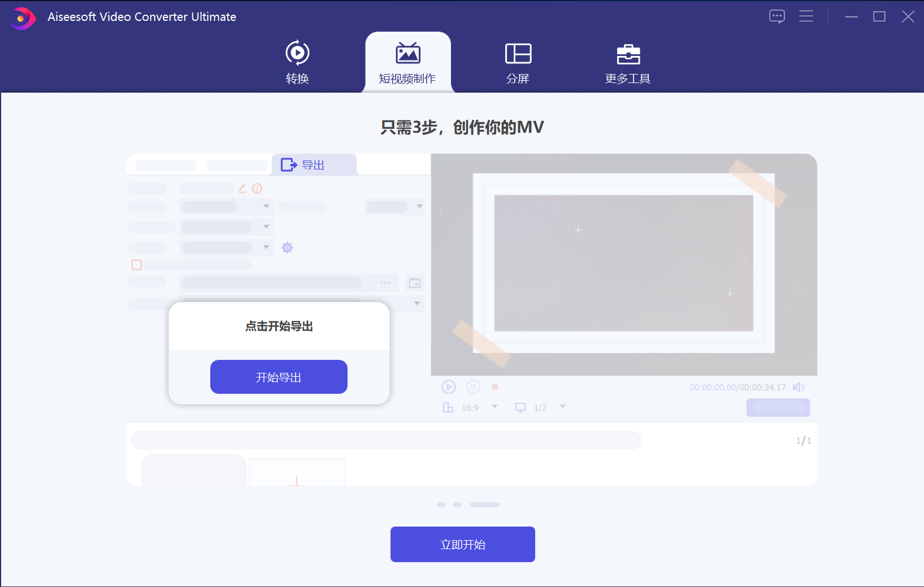The image size is (924, 587).
Task: Open the feedback chat icon in title bar
Action: pyautogui.click(x=777, y=16)
